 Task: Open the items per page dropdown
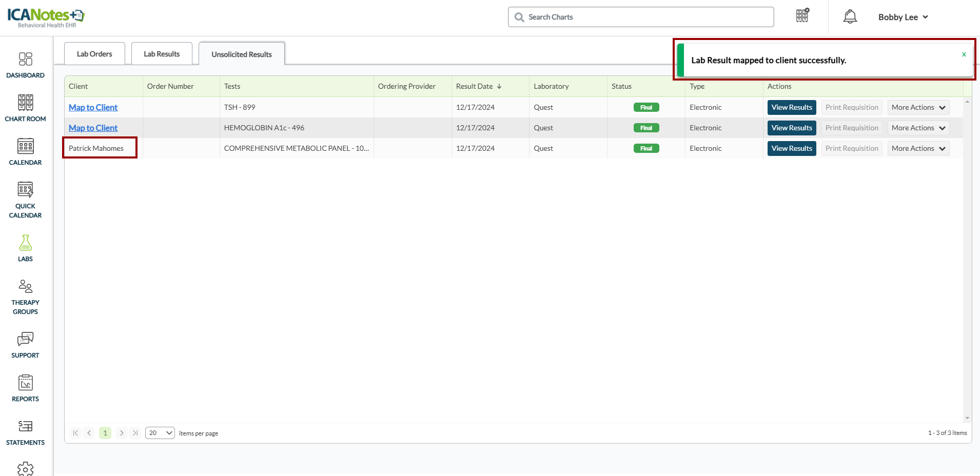[x=160, y=433]
